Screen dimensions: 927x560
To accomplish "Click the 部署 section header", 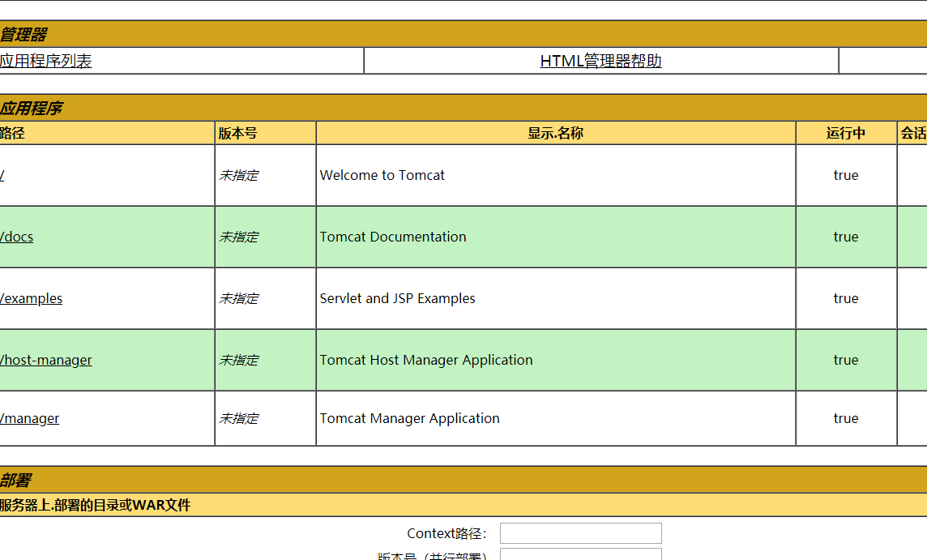I will [x=463, y=480].
